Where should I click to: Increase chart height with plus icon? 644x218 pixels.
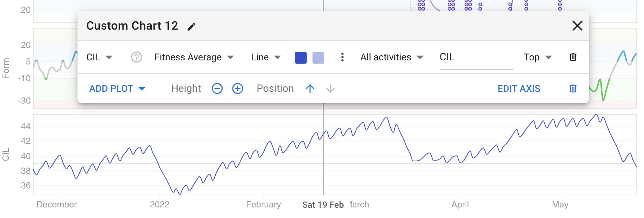pos(238,89)
